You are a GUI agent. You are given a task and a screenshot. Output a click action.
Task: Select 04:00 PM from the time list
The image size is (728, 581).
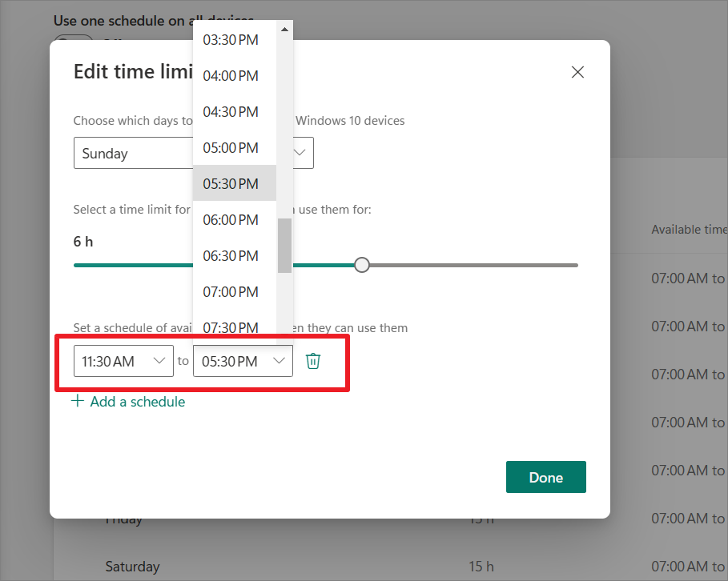coord(235,76)
